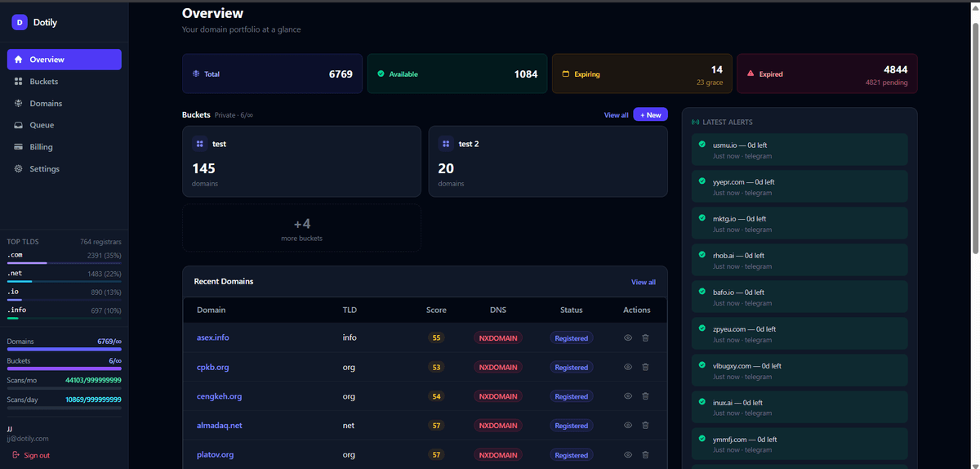Open the Total 6769 stat card
980x469 pixels.
point(272,74)
